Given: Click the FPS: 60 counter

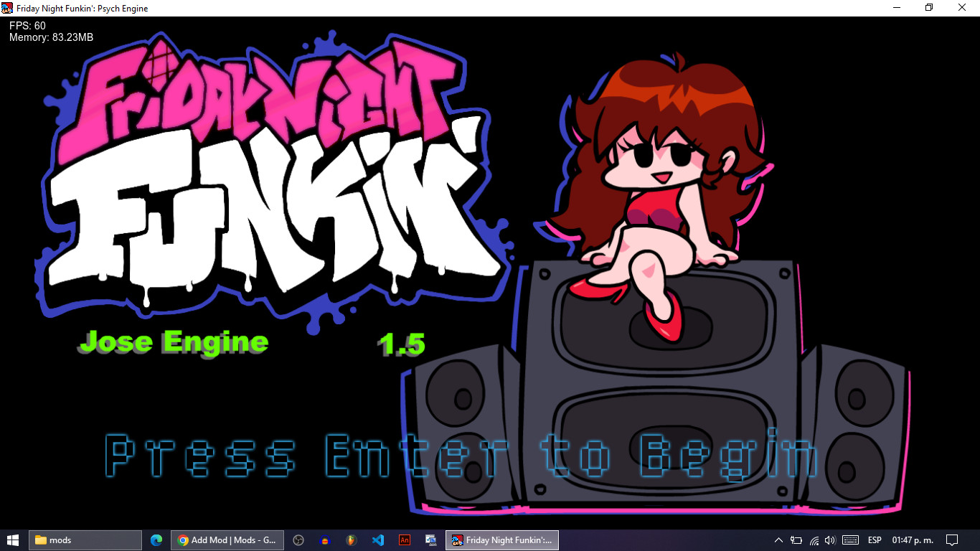Looking at the screenshot, I should pyautogui.click(x=27, y=26).
